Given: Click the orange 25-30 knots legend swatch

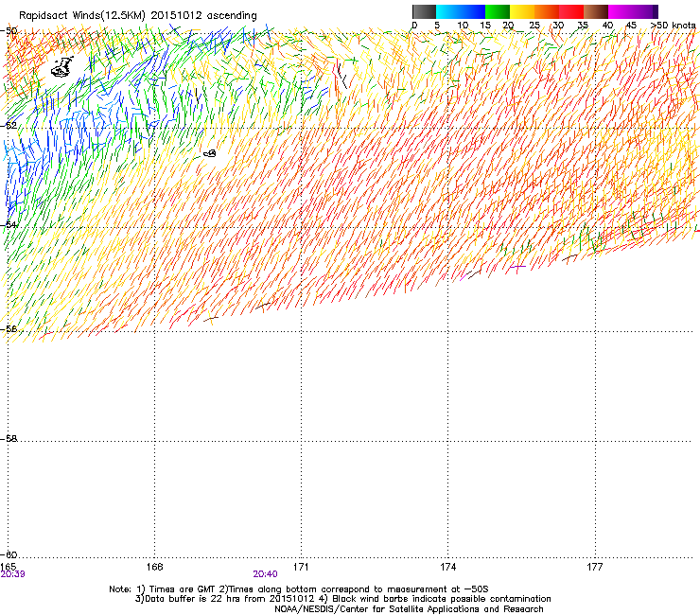Looking at the screenshot, I should pyautogui.click(x=547, y=11).
